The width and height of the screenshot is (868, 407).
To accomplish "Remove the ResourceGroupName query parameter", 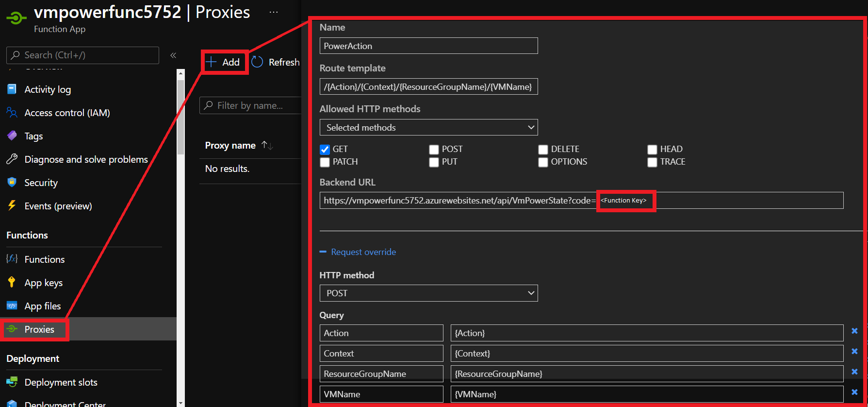I will pyautogui.click(x=854, y=372).
